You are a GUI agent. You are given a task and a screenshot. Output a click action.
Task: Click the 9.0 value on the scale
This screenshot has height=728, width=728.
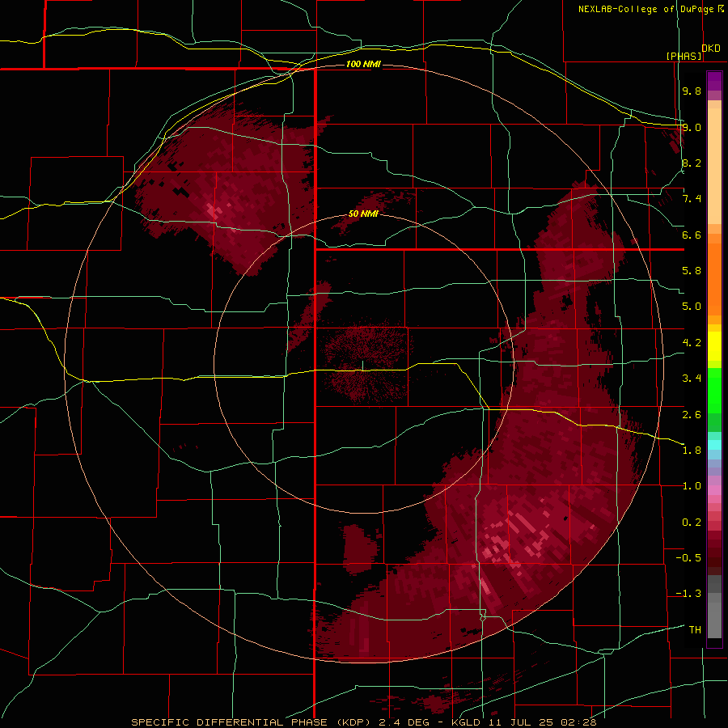point(692,127)
